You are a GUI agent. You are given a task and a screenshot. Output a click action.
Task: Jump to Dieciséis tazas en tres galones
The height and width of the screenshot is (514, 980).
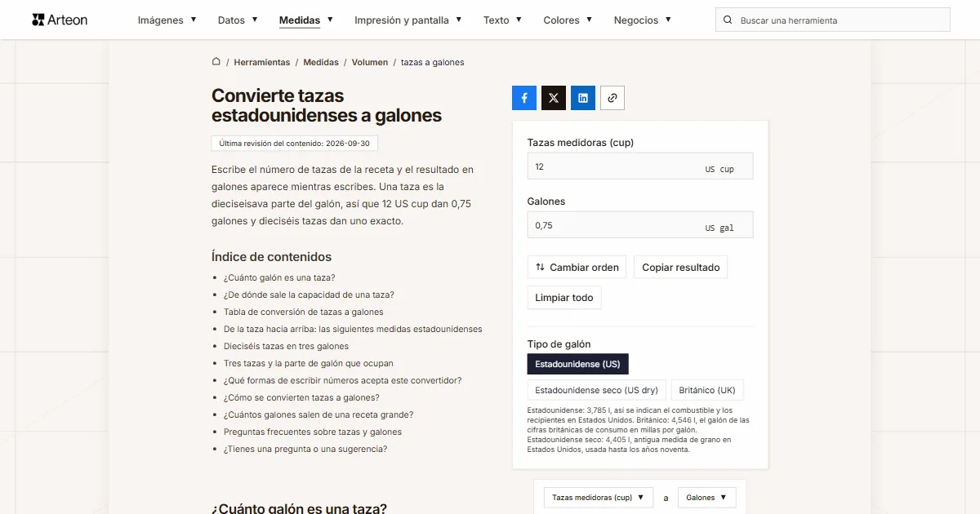point(286,346)
